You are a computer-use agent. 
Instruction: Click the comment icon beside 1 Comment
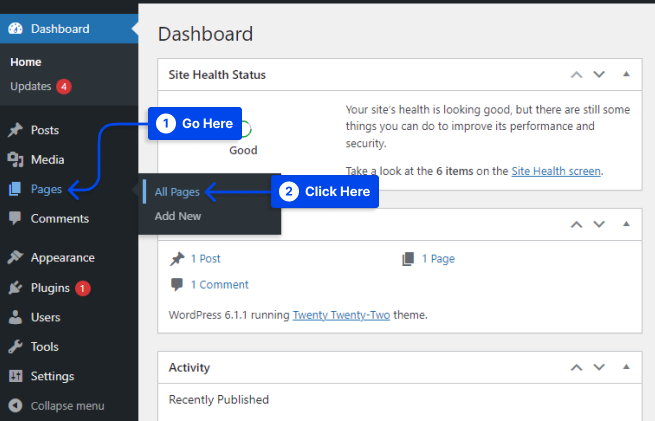(x=177, y=284)
